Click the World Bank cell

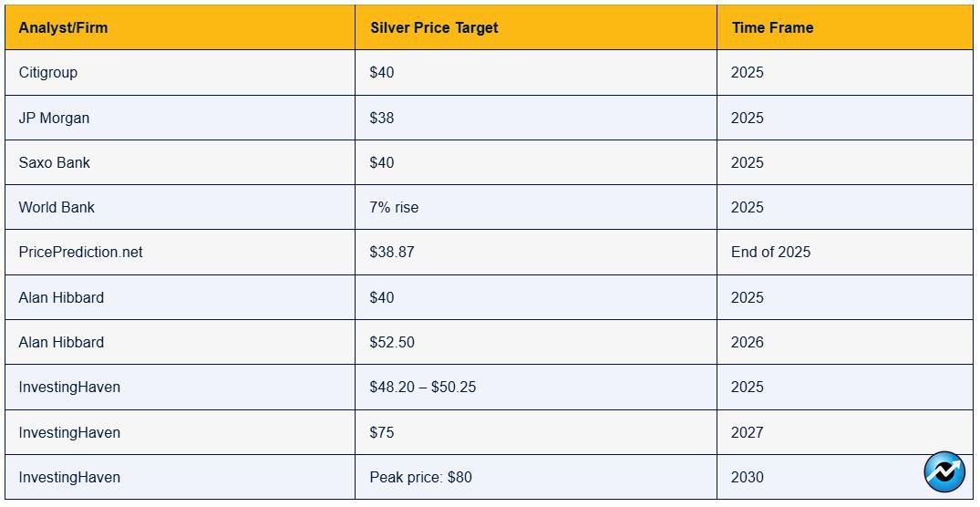tap(180, 207)
